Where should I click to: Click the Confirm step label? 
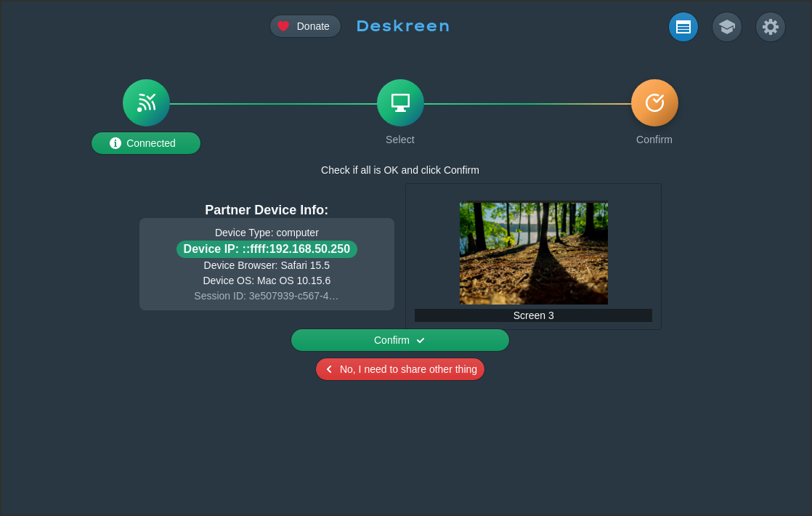(654, 140)
